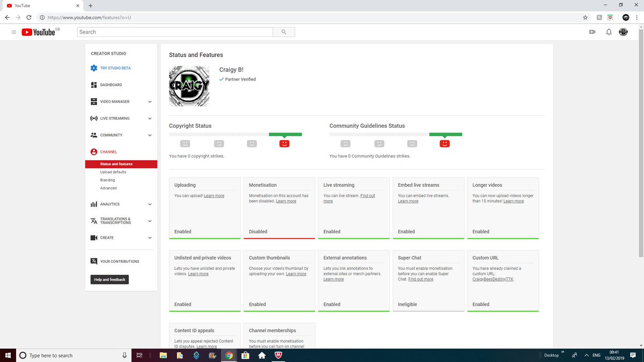Open Dashboard in Creator Studio
The image size is (644, 362).
click(x=111, y=85)
